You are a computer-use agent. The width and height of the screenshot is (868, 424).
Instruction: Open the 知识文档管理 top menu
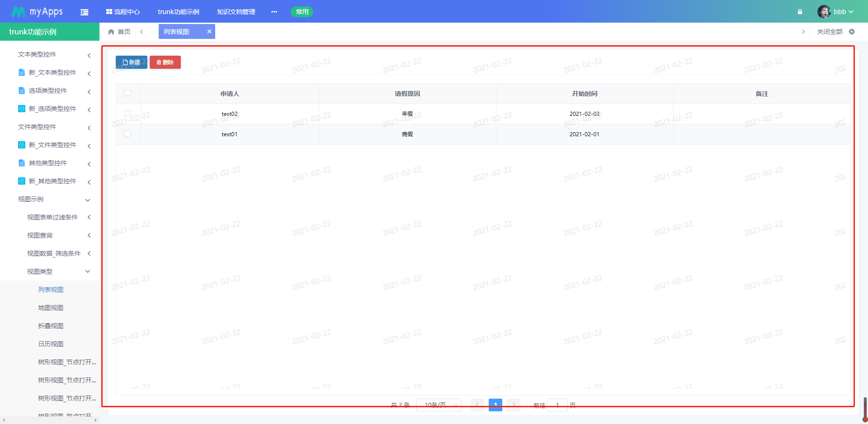coord(236,12)
